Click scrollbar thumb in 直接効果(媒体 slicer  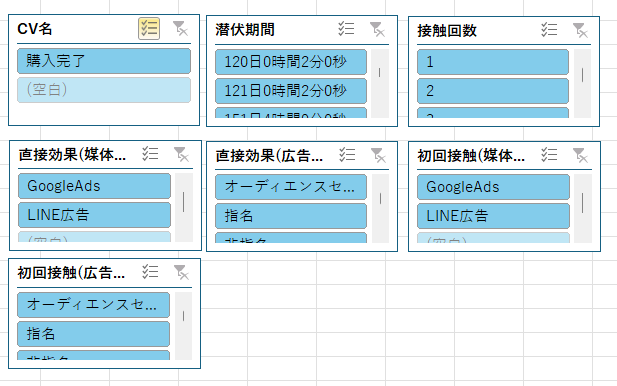(x=184, y=202)
